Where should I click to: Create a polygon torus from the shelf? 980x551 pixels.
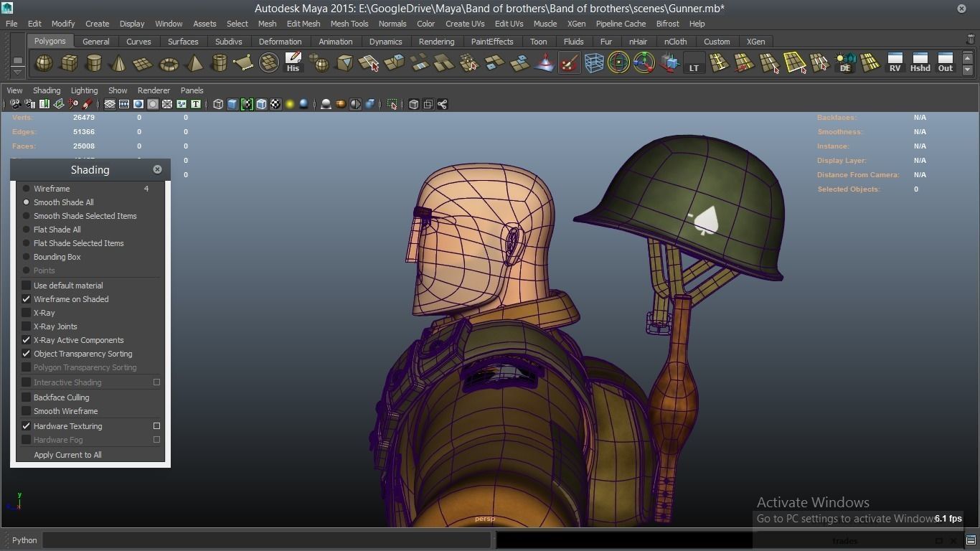169,63
